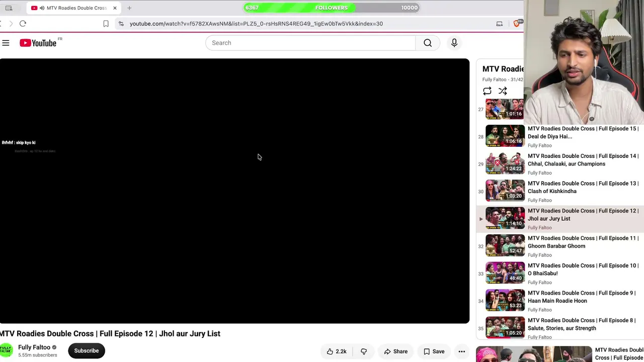Click the search magnifier button

point(428,43)
